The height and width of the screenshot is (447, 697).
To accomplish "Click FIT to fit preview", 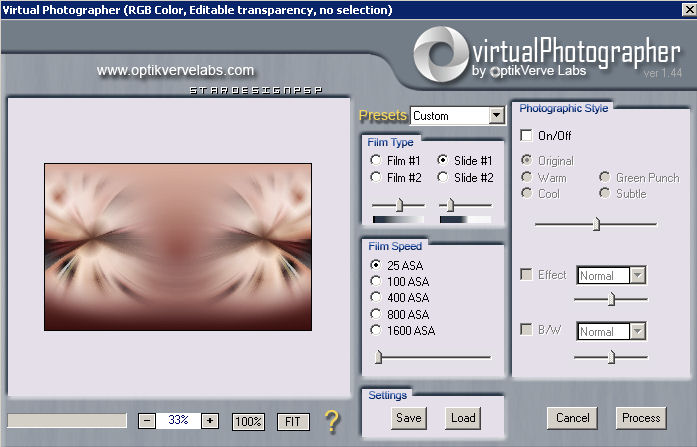I will tap(293, 421).
